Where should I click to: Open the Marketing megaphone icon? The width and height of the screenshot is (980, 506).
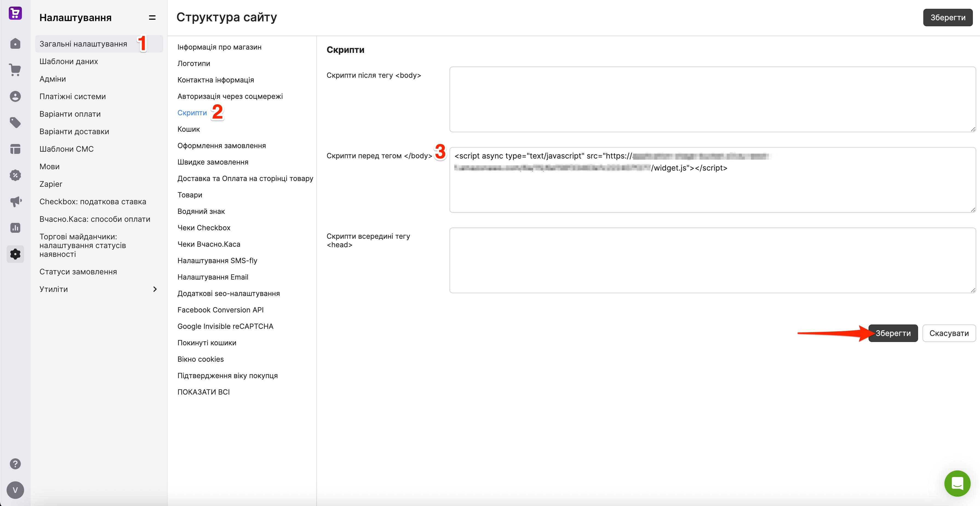coord(15,202)
